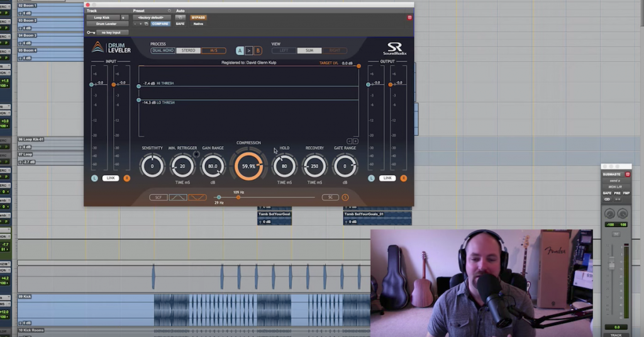
Task: Open the Preset settings circle menu
Action: click(169, 11)
